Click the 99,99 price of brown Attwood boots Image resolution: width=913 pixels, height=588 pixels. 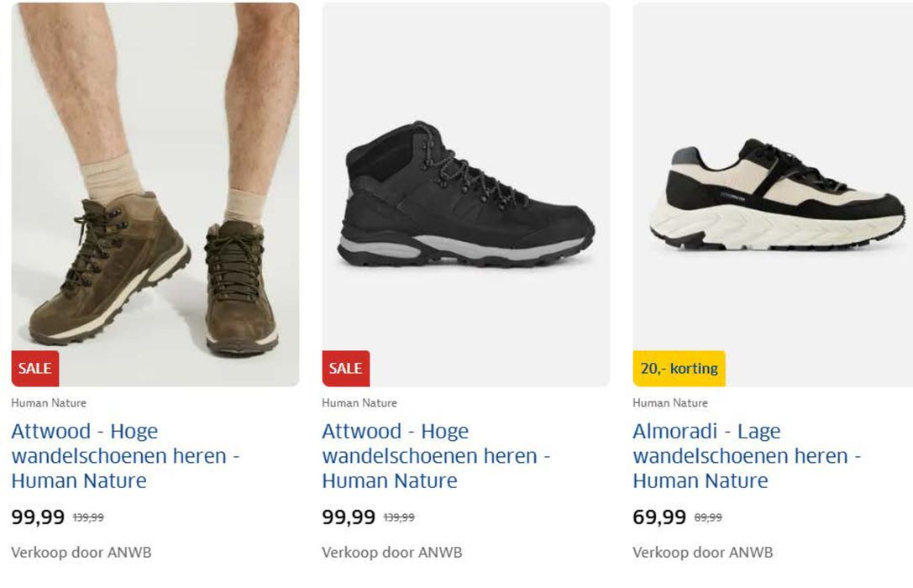tap(38, 517)
